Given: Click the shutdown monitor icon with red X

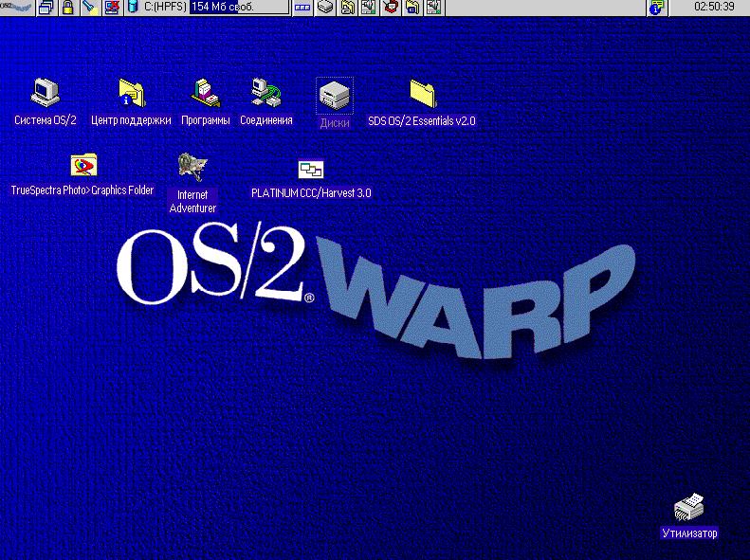Looking at the screenshot, I should click(x=112, y=8).
